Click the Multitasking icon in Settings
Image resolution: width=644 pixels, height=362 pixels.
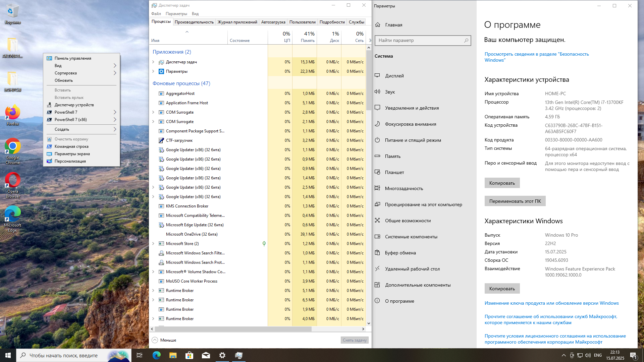pos(377,188)
